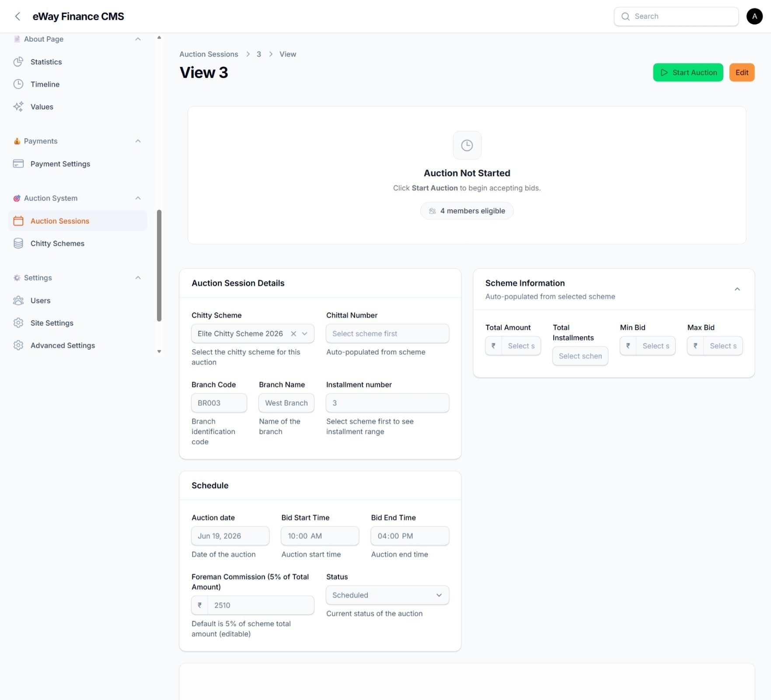The height and width of the screenshot is (700, 771).
Task: Click the orange Edit button
Action: tap(742, 73)
